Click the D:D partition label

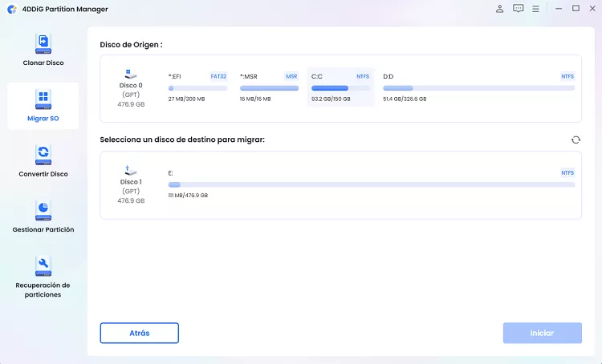point(388,76)
